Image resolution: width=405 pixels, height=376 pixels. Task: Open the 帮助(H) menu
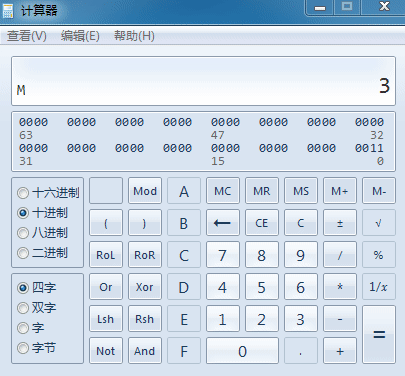[x=134, y=36]
